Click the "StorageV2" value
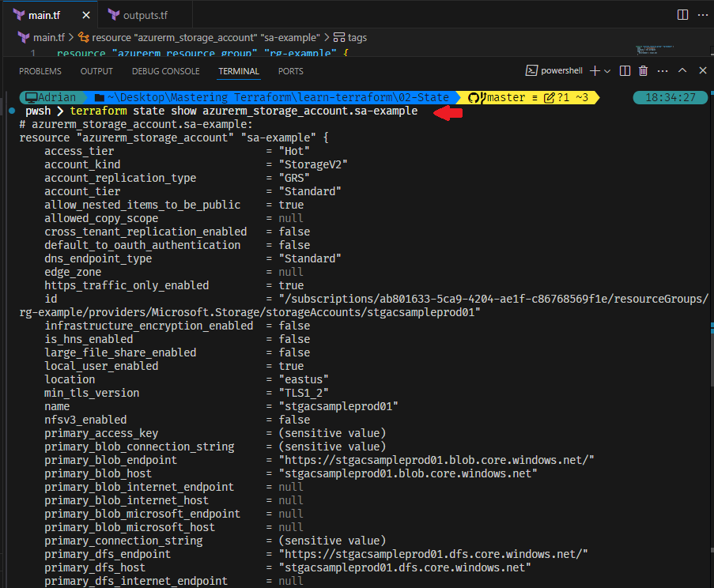Viewport: 714px width, 588px height. tap(313, 164)
